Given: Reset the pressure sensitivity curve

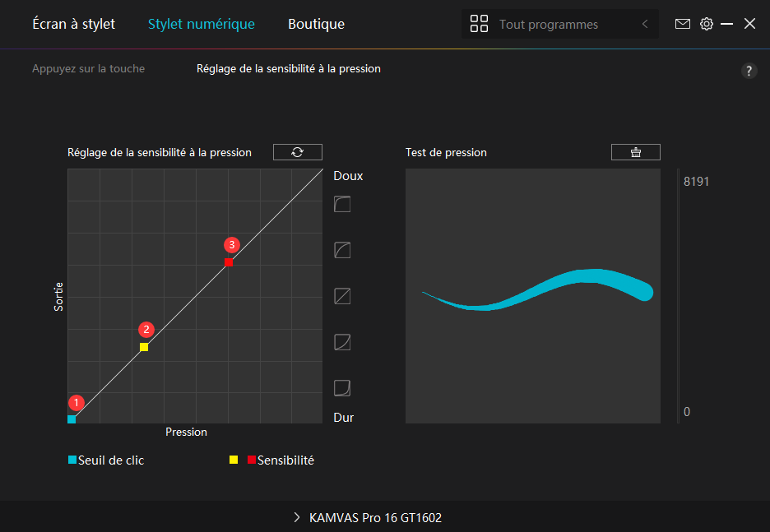Looking at the screenshot, I should click(297, 152).
